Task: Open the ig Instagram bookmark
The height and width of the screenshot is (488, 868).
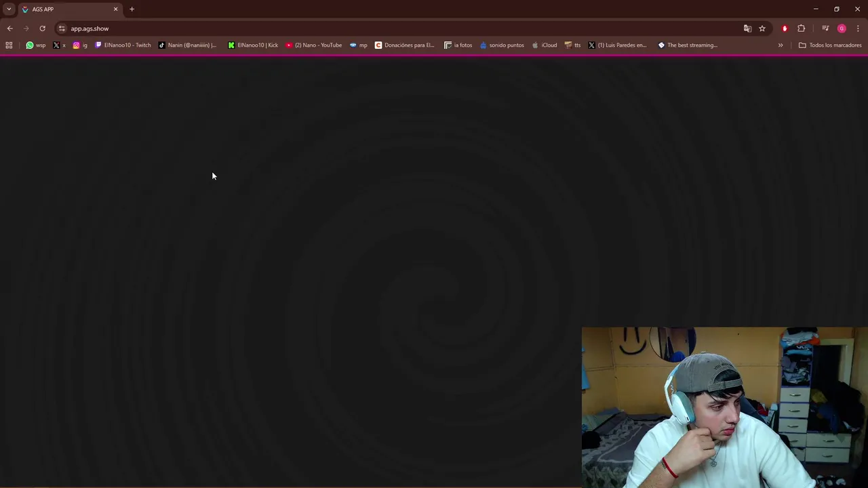Action: (x=80, y=45)
